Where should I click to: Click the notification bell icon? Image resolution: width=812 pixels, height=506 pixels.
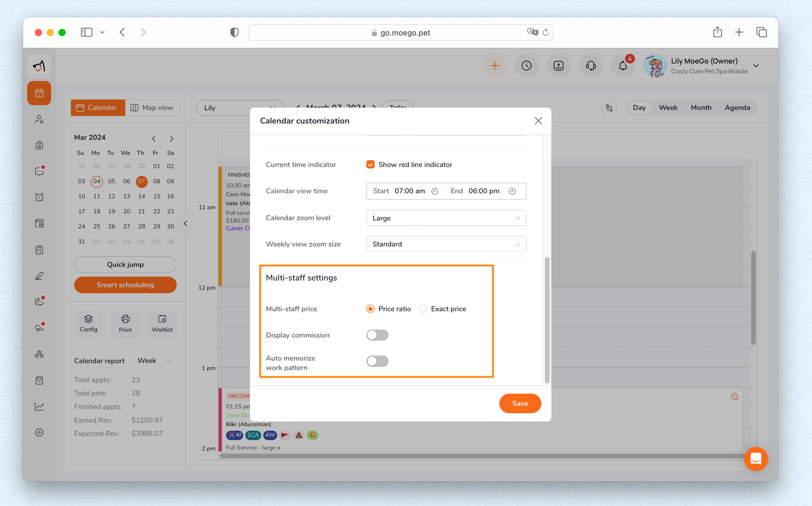(x=622, y=66)
